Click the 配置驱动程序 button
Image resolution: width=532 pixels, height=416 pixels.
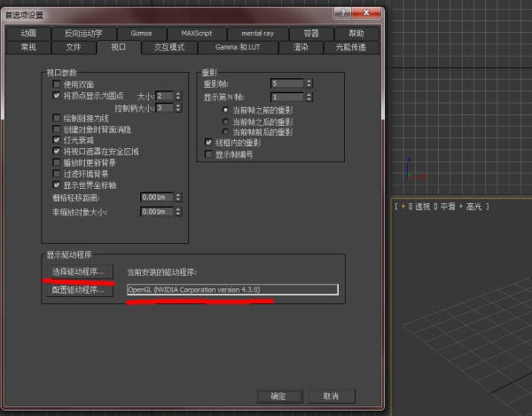80,290
